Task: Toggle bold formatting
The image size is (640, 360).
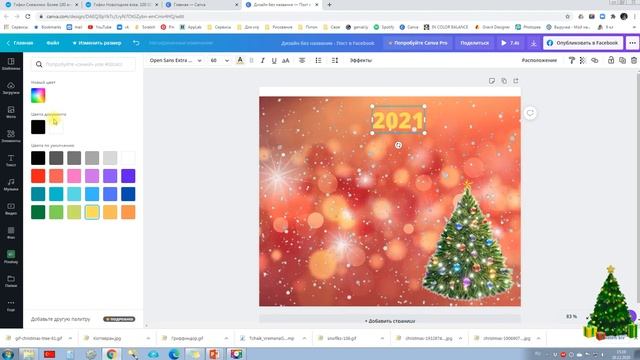Action: 251,60
